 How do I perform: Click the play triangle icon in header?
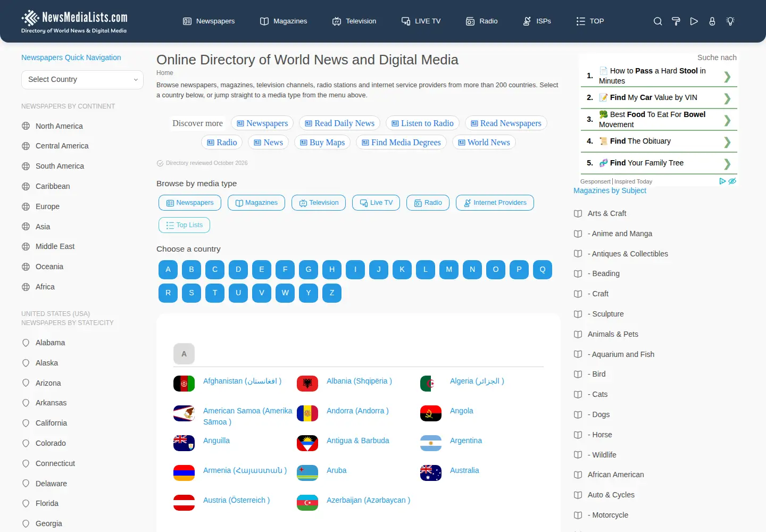point(694,21)
